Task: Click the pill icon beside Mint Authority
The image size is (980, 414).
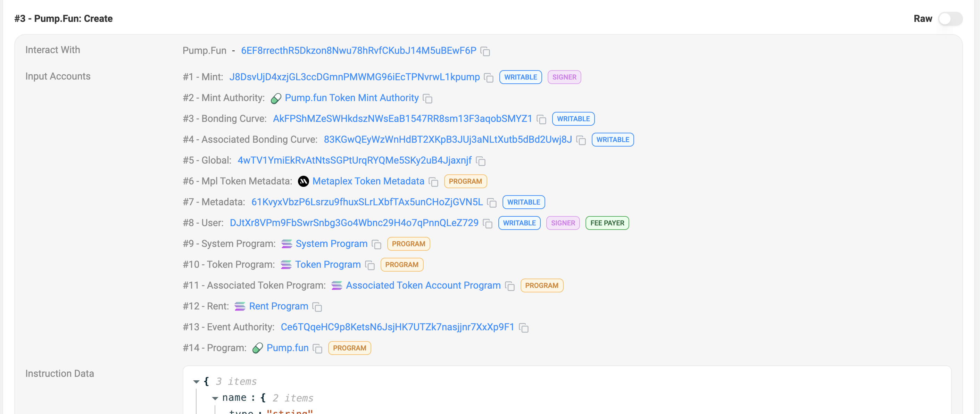Action: click(x=276, y=99)
